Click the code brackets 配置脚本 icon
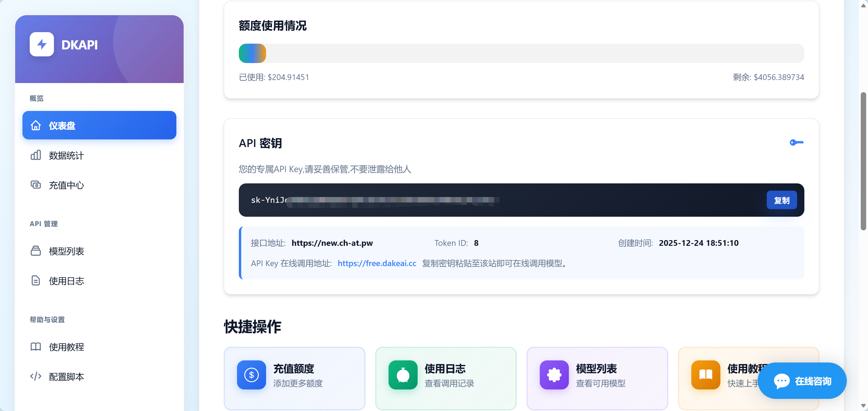 pos(36,376)
